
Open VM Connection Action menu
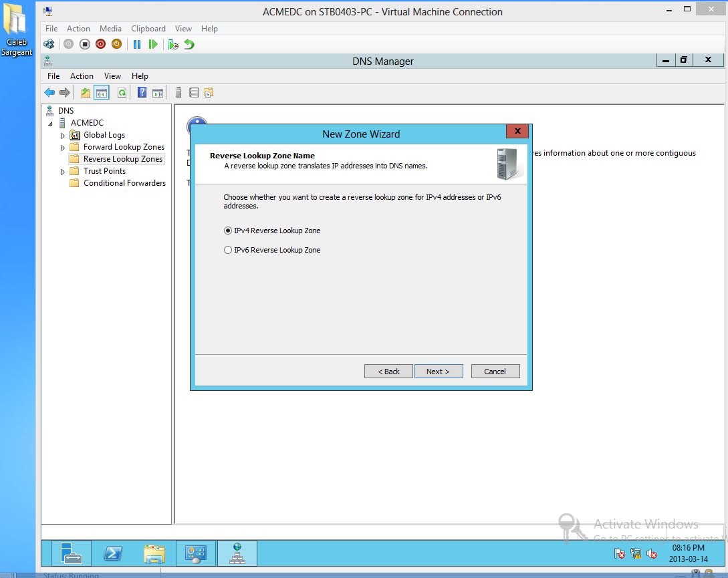78,29
